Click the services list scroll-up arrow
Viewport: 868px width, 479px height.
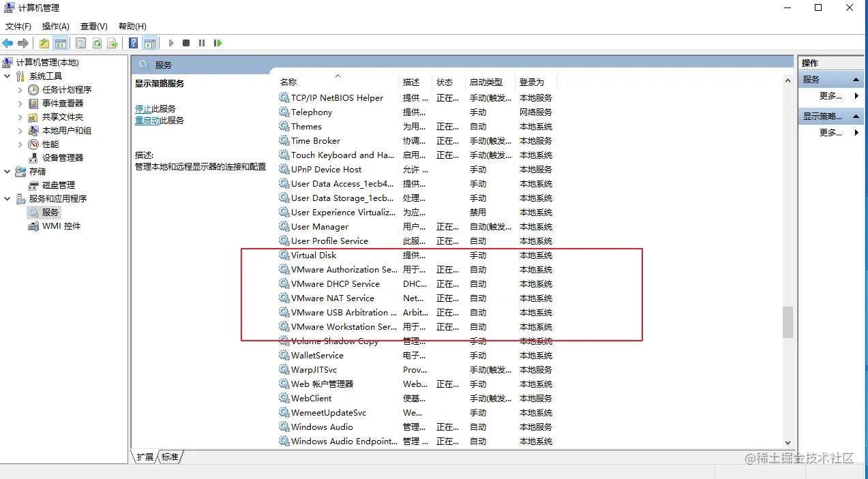pos(788,80)
